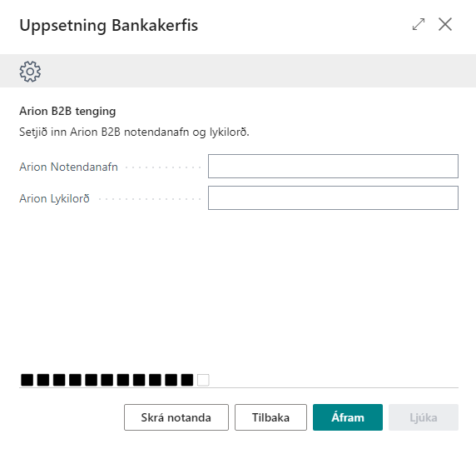Select the first filled progress square
The width and height of the screenshot is (476, 449).
(x=27, y=380)
